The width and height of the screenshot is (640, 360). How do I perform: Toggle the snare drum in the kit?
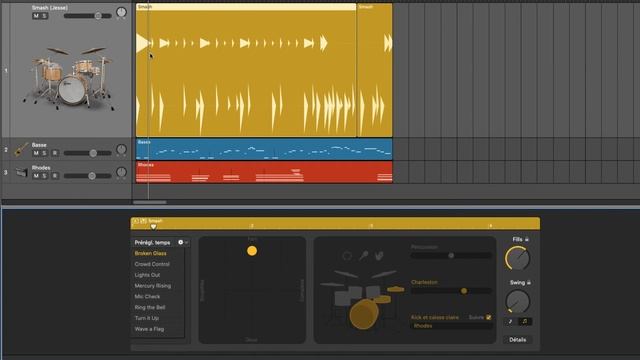382,300
